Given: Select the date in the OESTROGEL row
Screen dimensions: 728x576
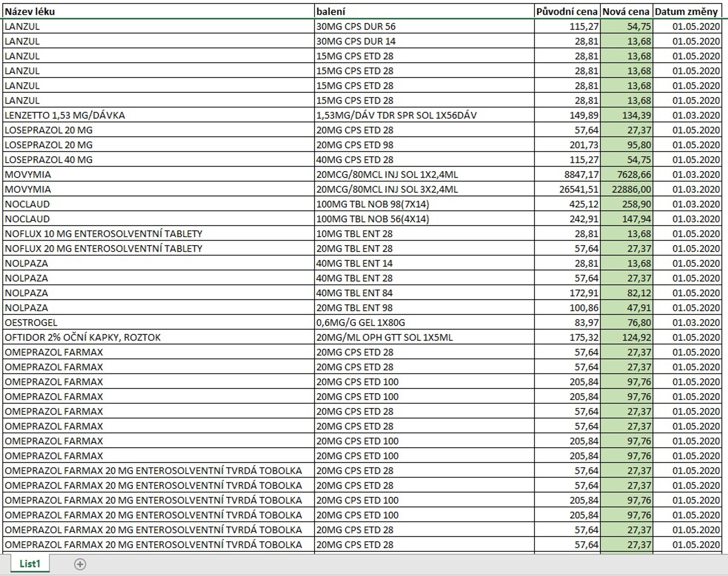Looking at the screenshot, I should 687,323.
